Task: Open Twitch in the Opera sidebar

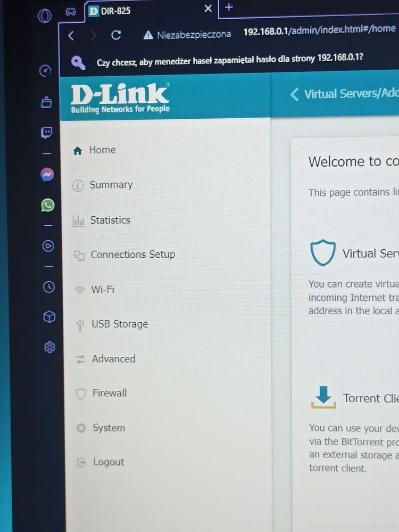Action: click(47, 133)
